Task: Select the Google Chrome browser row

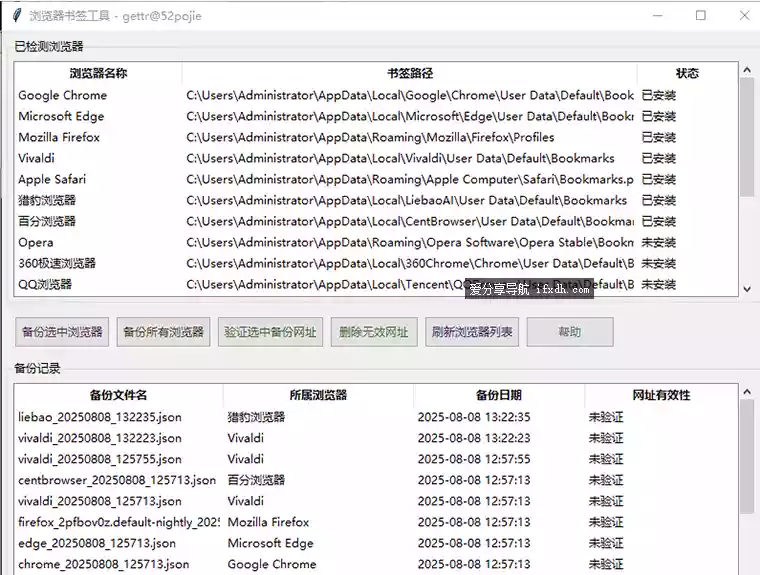Action: coord(62,96)
